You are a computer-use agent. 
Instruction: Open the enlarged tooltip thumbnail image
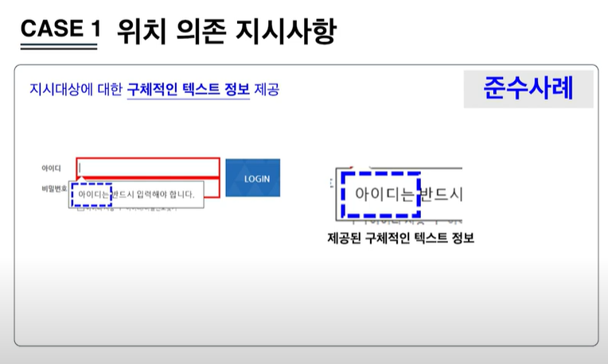(396, 195)
